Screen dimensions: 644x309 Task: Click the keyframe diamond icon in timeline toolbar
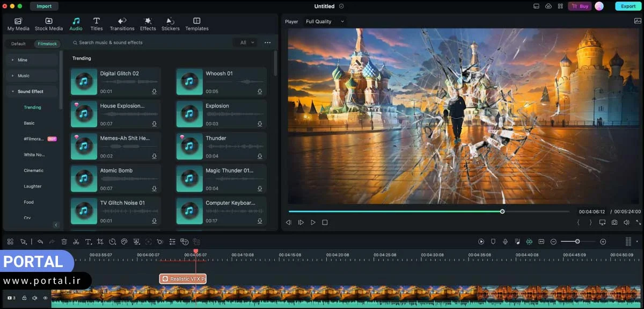[160, 242]
